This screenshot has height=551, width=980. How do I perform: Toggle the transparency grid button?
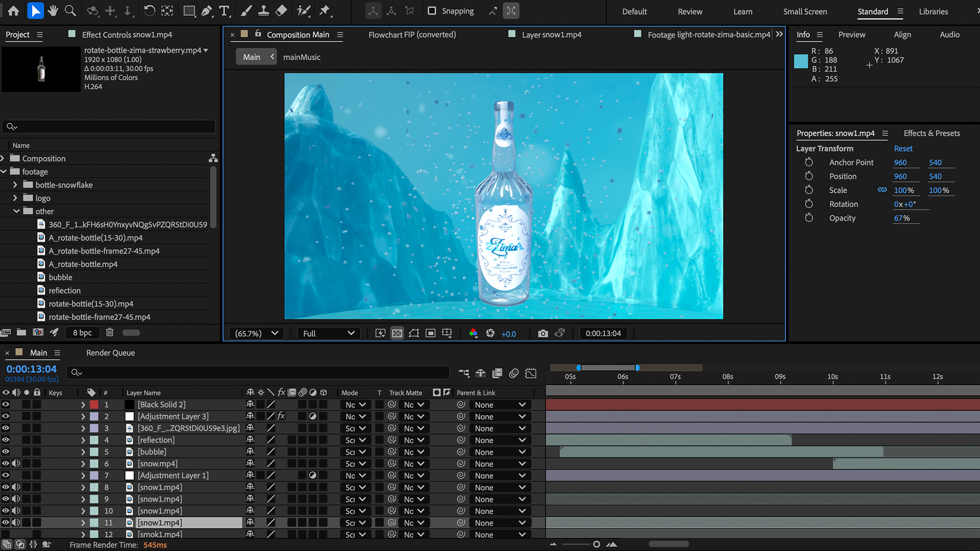397,333
